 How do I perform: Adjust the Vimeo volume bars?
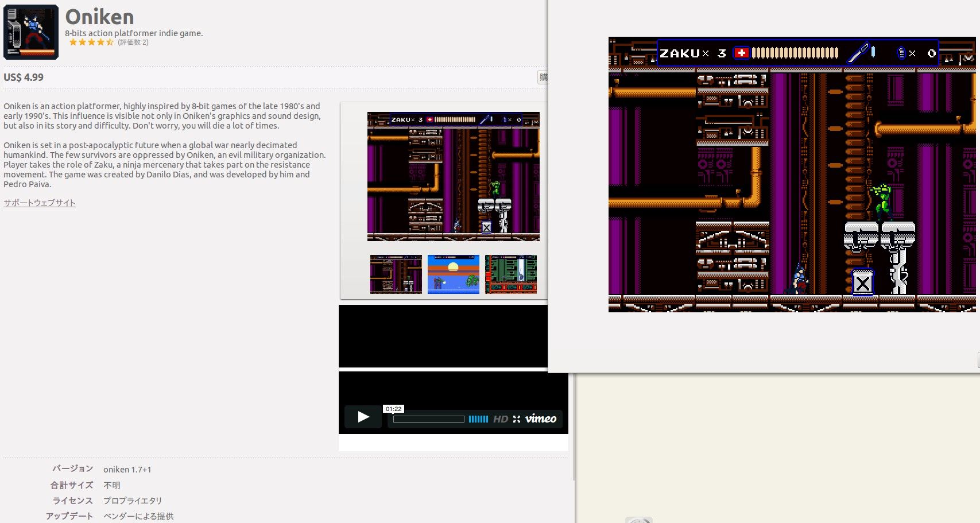[478, 419]
